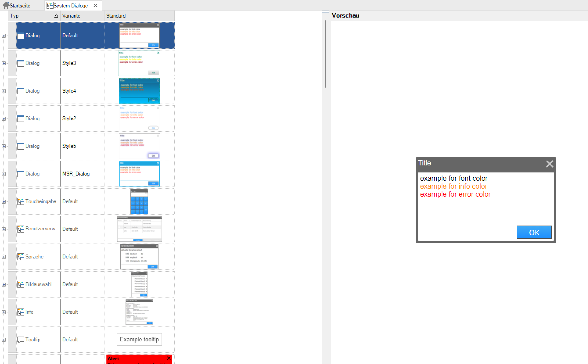Screen dimensions: 588x364
Task: Close the System Dialoge tab
Action: [x=95, y=5]
